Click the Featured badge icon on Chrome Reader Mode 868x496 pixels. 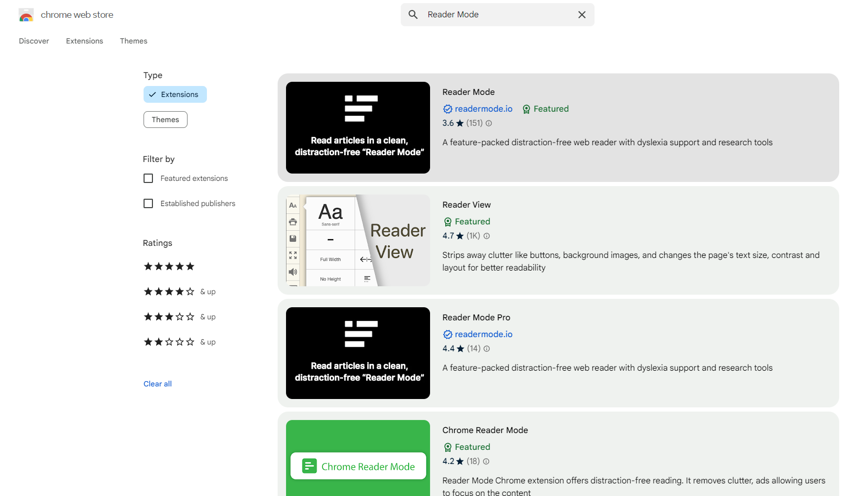[x=448, y=447]
